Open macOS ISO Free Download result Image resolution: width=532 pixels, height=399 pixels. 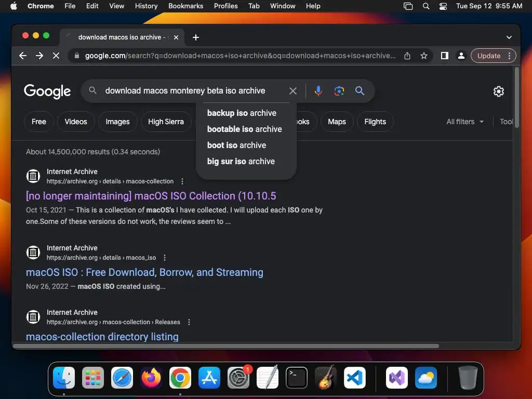coord(144,272)
